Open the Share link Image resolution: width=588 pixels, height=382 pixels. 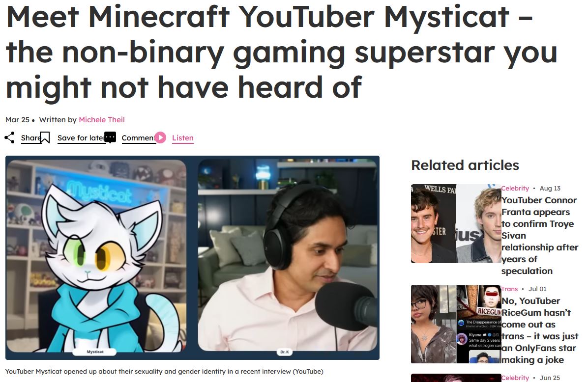(x=31, y=138)
